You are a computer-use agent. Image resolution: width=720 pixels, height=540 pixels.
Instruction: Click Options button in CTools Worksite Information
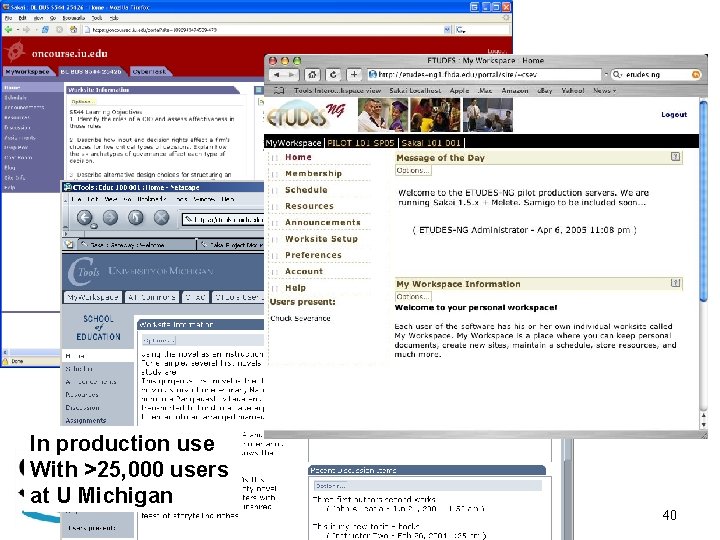158,340
